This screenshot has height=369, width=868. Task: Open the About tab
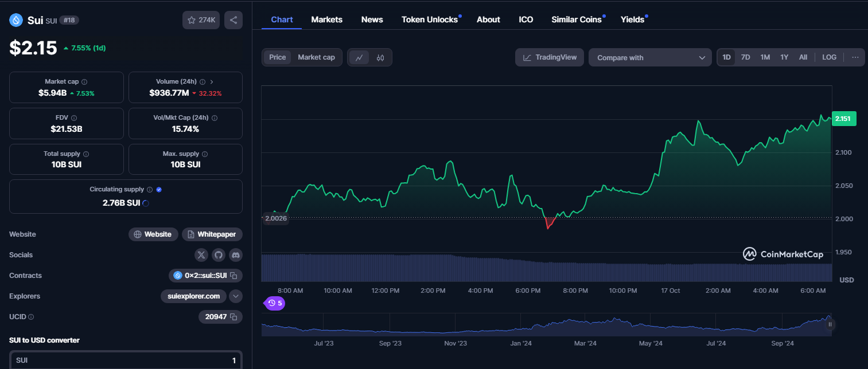(488, 19)
